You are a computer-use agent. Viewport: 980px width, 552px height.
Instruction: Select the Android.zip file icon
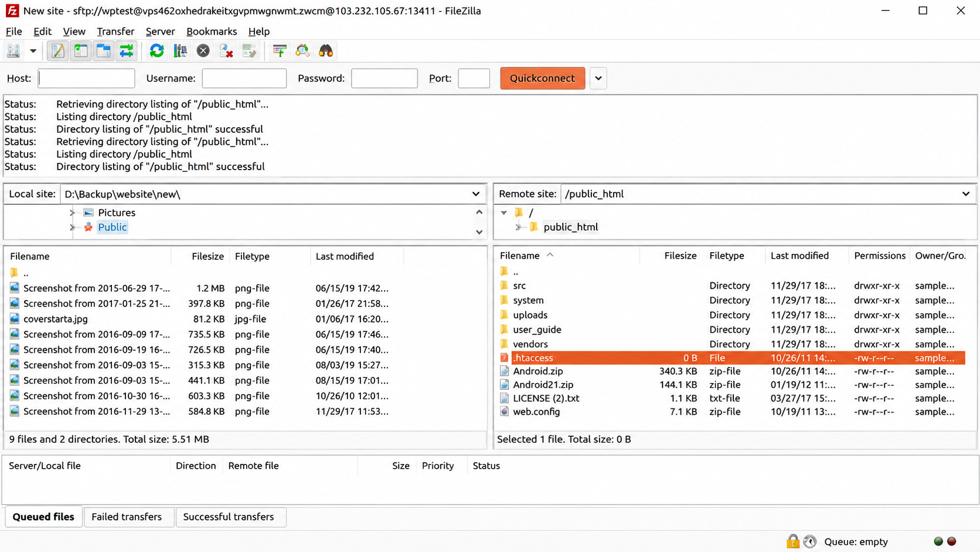point(504,371)
